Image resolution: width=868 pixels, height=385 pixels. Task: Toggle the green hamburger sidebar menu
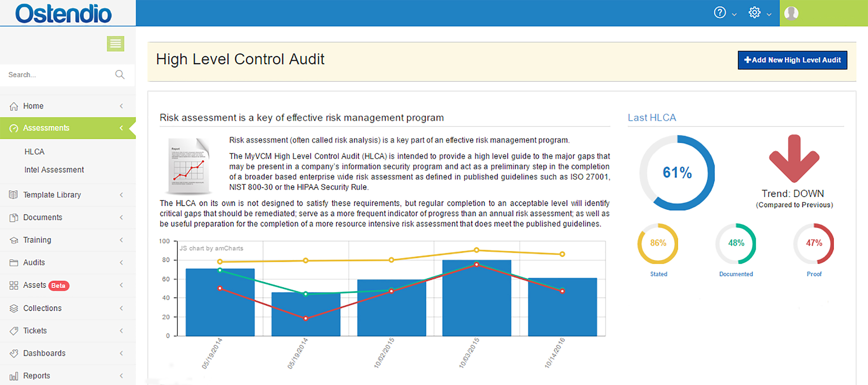(115, 43)
